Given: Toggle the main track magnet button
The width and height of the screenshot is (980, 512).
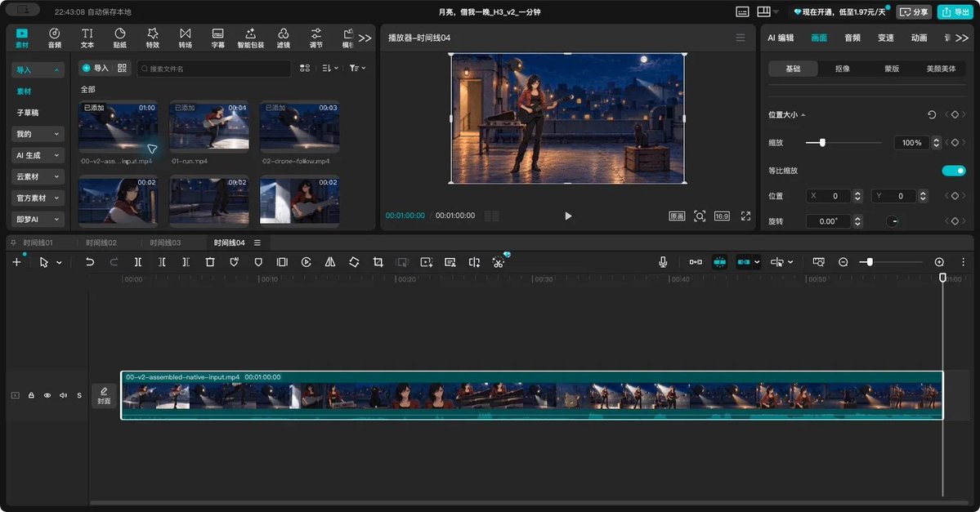Looking at the screenshot, I should point(696,262).
